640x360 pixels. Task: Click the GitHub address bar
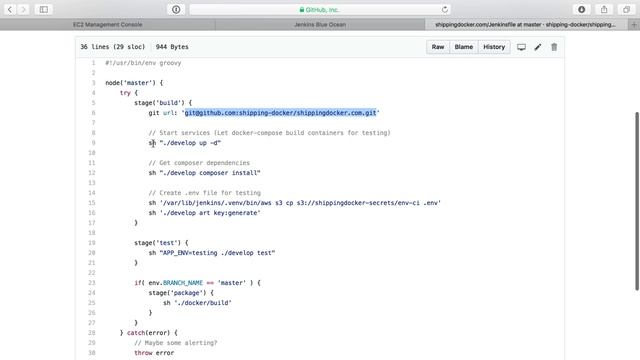[x=320, y=9]
